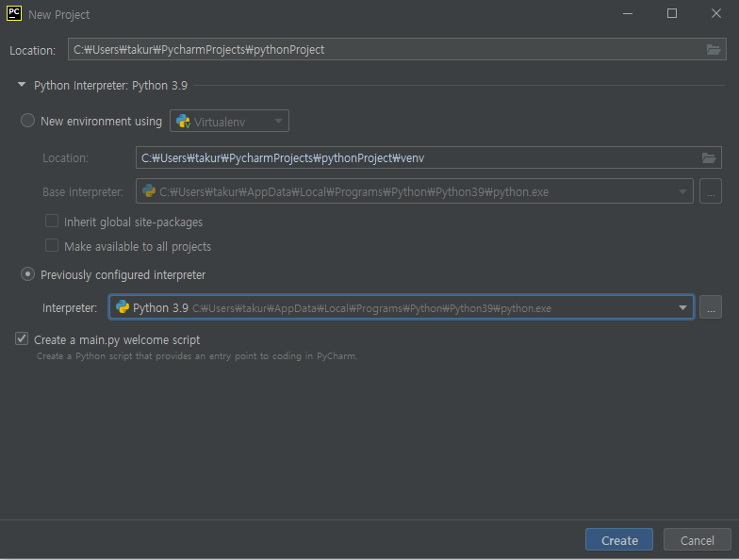Expand the Base interpreter dropdown arrow
This screenshot has width=739, height=560.
tap(682, 191)
